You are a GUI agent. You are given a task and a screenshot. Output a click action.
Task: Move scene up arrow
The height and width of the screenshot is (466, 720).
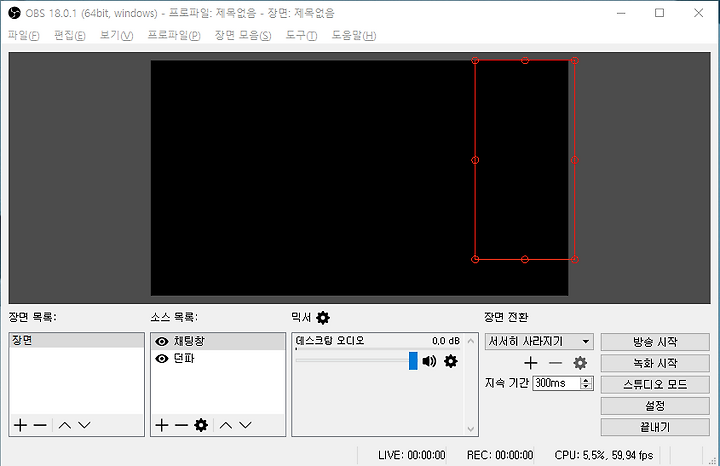(x=65, y=425)
